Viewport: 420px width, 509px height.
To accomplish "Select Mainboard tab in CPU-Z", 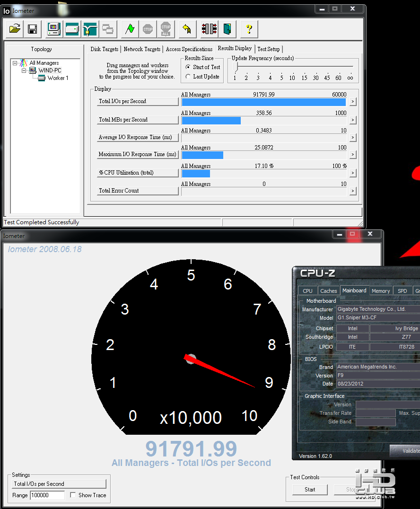I will [354, 290].
